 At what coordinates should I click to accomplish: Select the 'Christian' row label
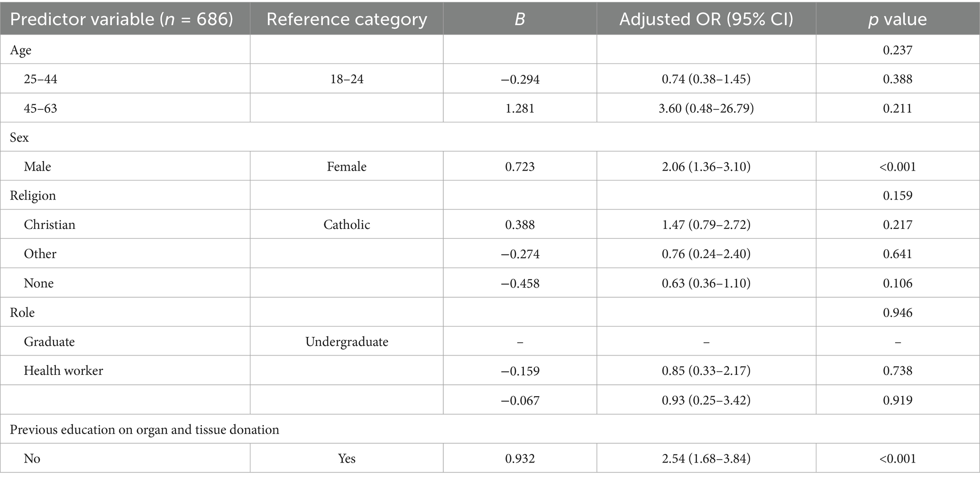(50, 225)
